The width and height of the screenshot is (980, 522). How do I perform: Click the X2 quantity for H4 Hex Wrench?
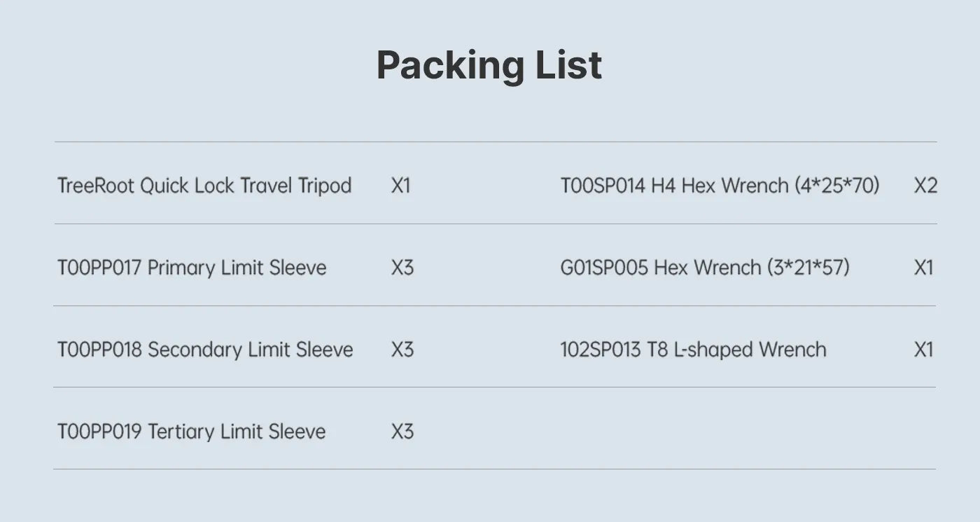click(925, 186)
